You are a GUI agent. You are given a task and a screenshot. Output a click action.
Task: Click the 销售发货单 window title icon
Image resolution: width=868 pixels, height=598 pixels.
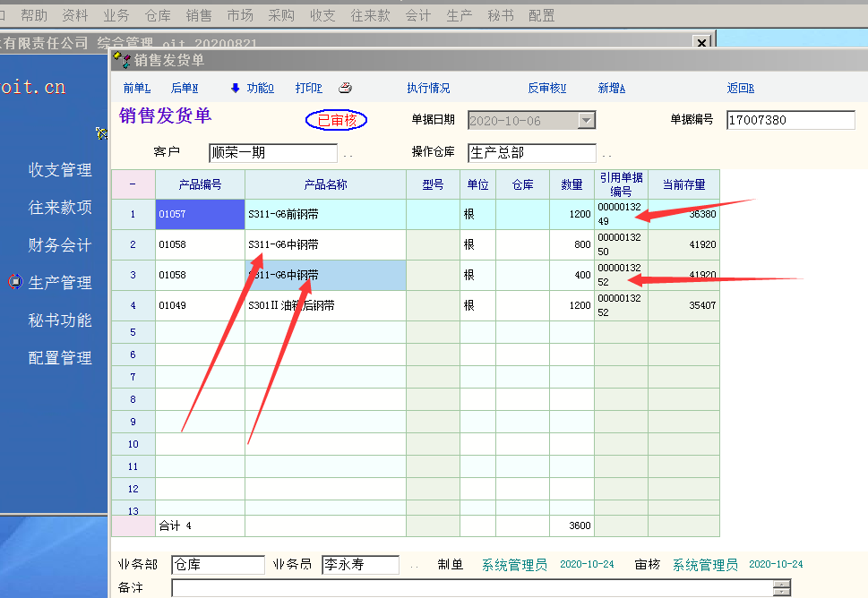tap(122, 60)
